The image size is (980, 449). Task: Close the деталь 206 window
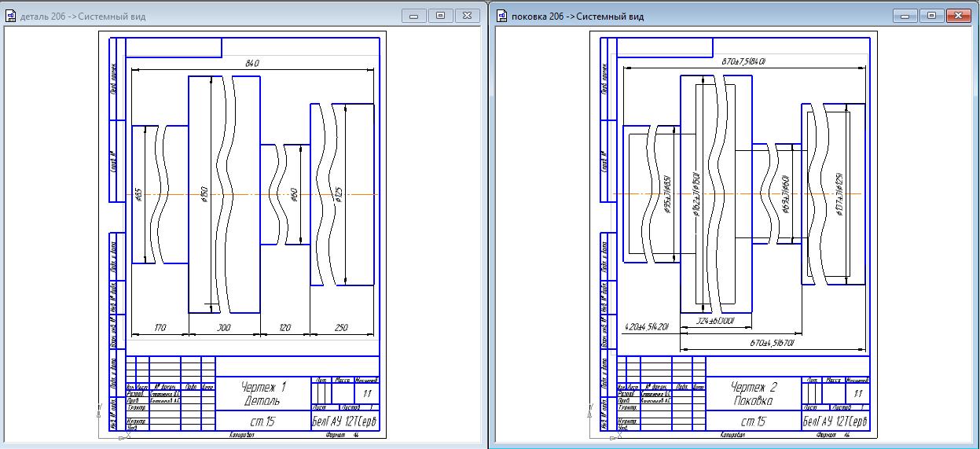466,15
